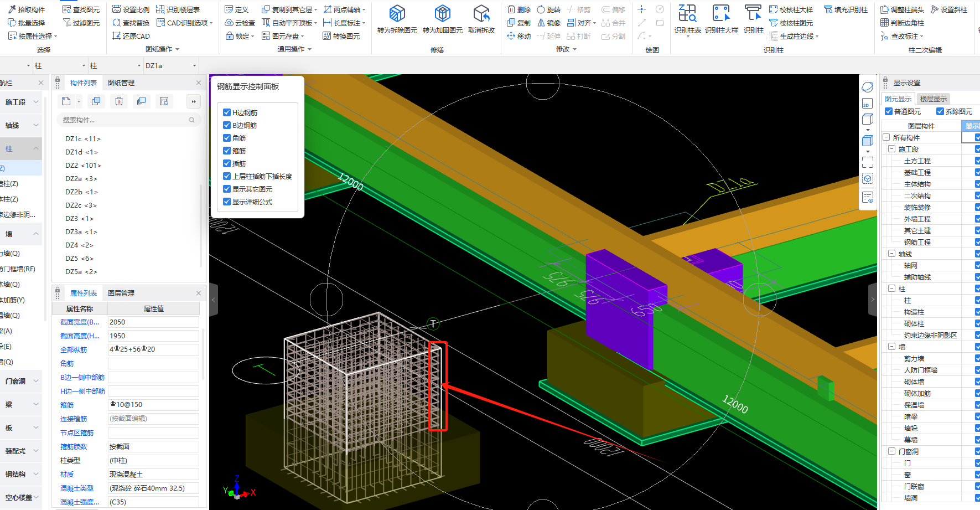Uncheck 角筋 corner rebar checkbox

point(227,138)
